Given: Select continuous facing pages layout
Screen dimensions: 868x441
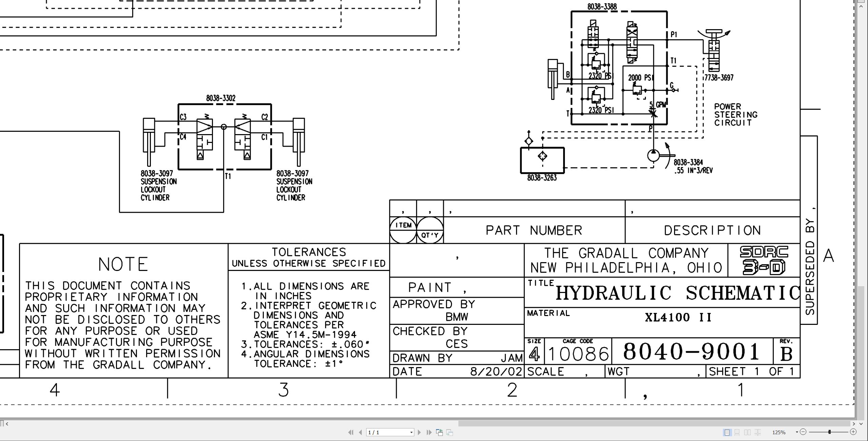Looking at the screenshot, I should pos(757,433).
